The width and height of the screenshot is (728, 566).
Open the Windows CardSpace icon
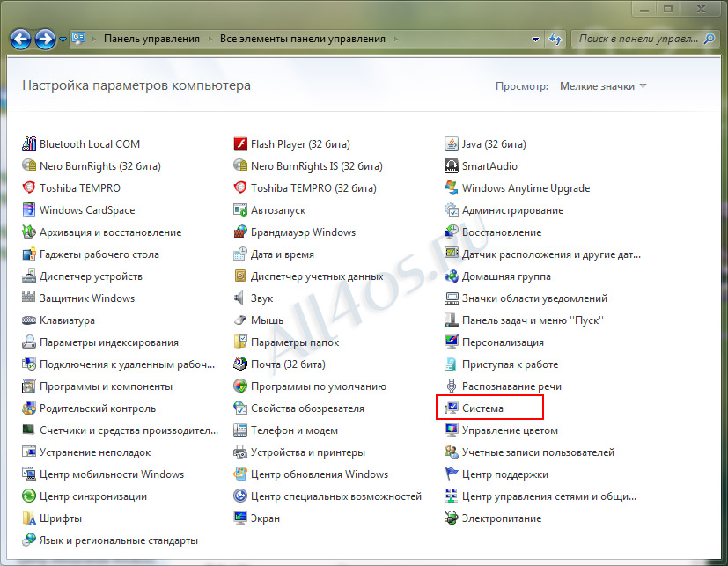(x=29, y=209)
